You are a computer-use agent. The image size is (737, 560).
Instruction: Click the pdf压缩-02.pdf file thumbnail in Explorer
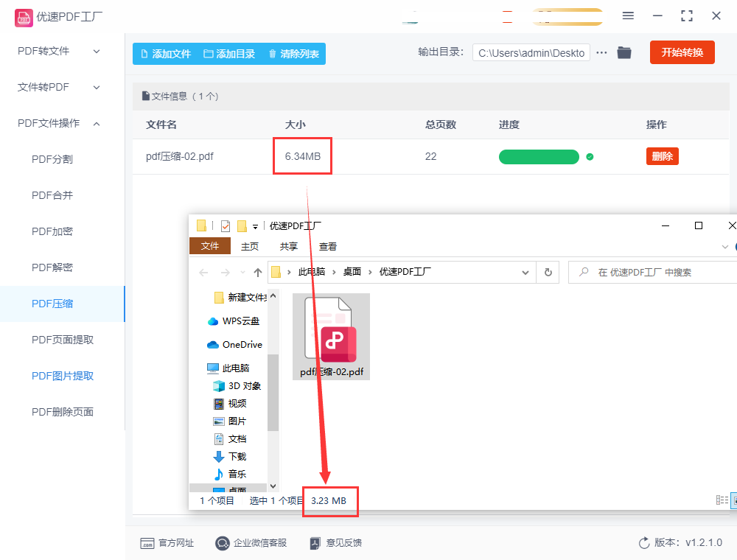[331, 337]
